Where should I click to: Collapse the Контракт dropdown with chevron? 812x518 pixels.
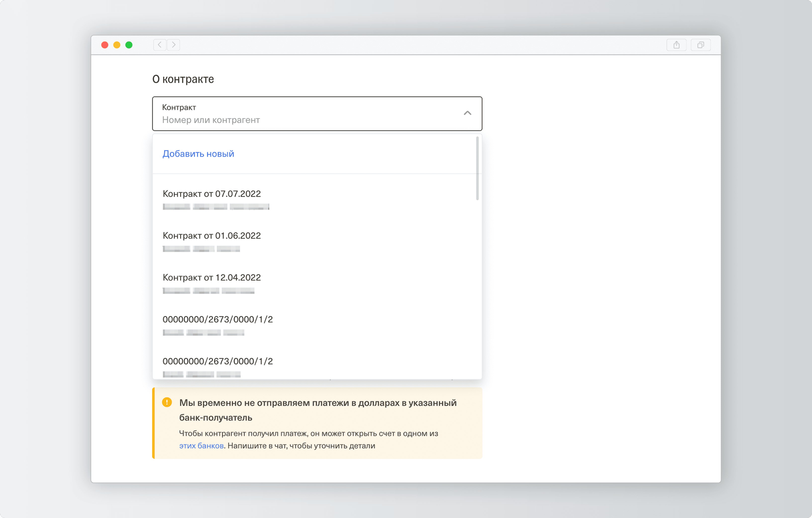pyautogui.click(x=467, y=113)
